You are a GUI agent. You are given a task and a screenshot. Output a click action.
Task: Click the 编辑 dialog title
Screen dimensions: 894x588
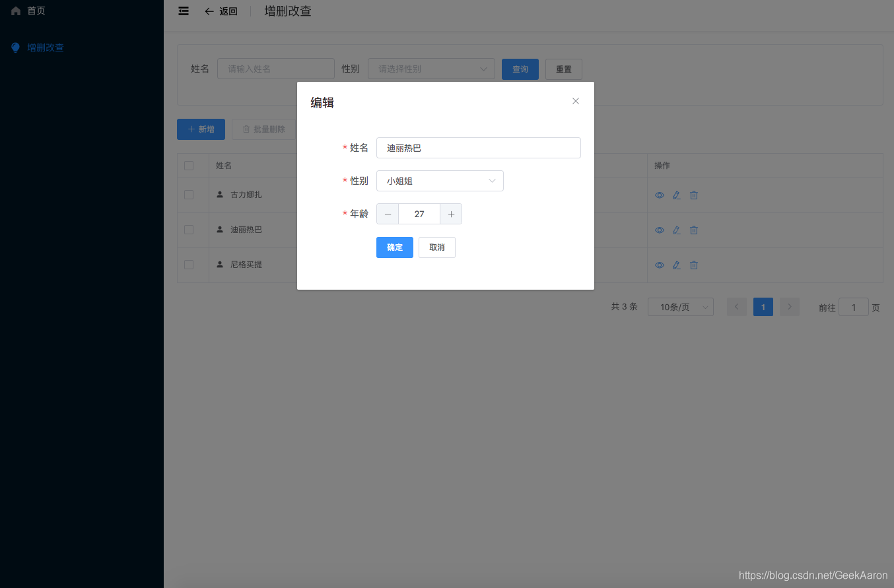coord(323,103)
